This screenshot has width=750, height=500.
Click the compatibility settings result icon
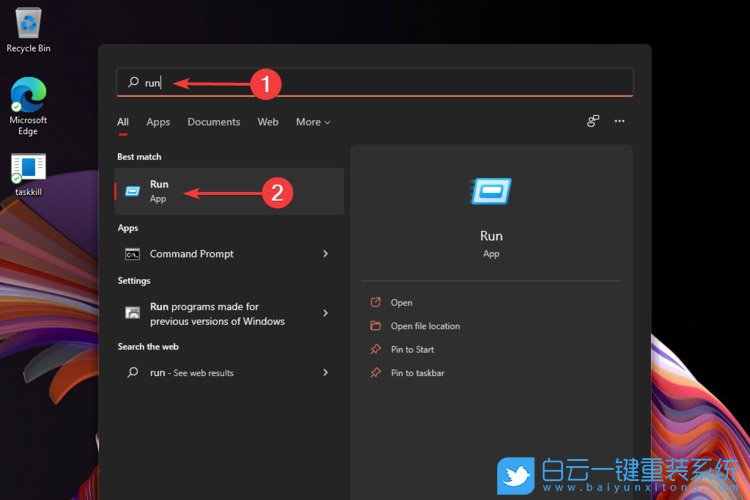point(132,313)
